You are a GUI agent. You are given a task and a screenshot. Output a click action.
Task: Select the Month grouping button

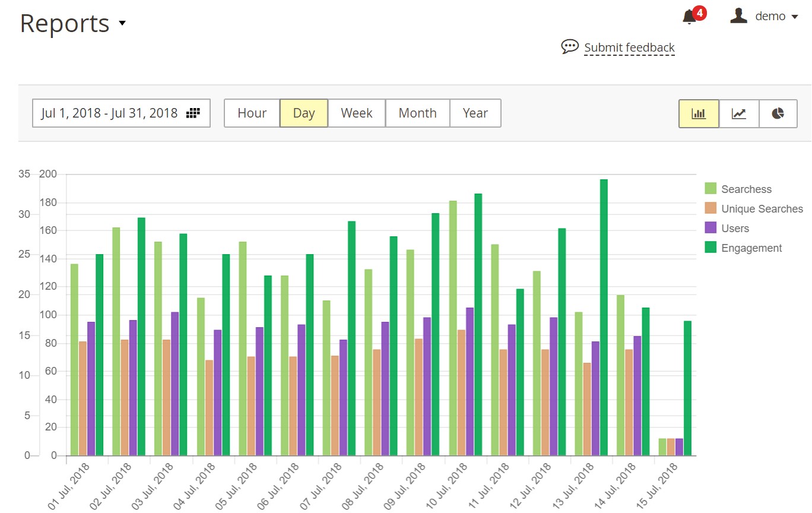pos(417,113)
